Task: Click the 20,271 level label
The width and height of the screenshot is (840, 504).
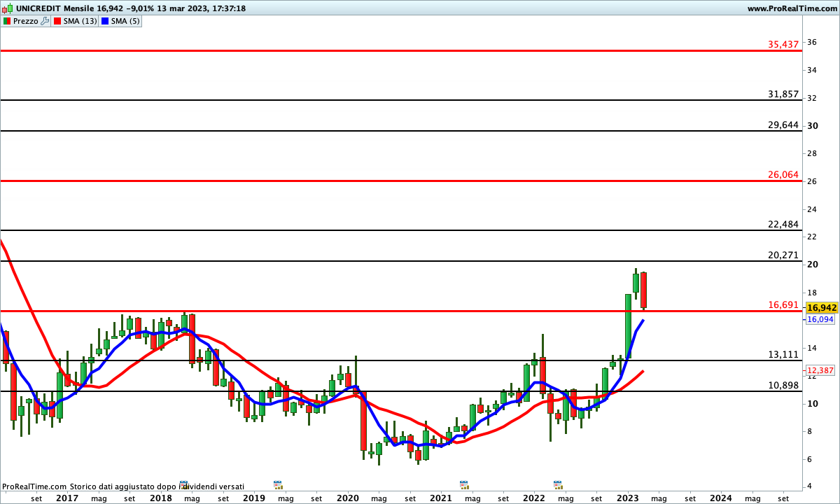Action: [x=783, y=255]
